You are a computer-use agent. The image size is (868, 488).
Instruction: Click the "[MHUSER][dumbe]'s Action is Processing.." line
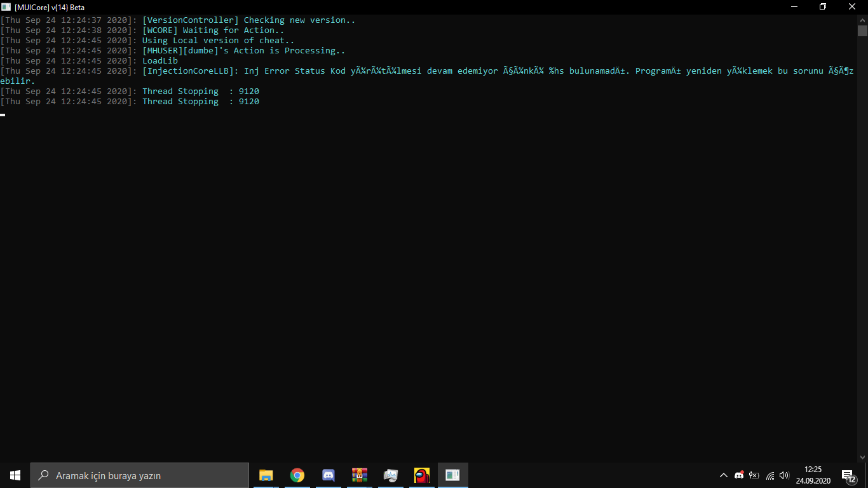coord(244,50)
